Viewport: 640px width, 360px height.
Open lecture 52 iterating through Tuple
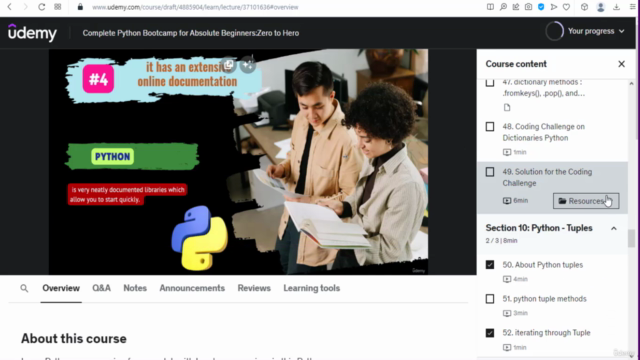tap(546, 333)
